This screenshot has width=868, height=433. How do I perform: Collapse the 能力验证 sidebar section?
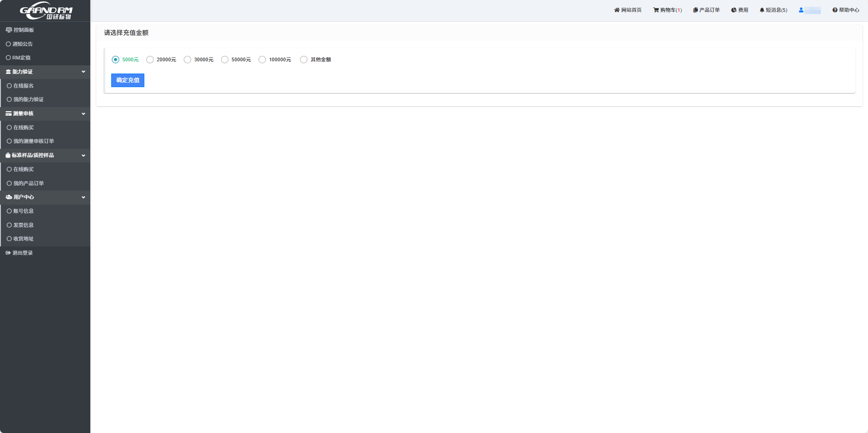point(84,72)
